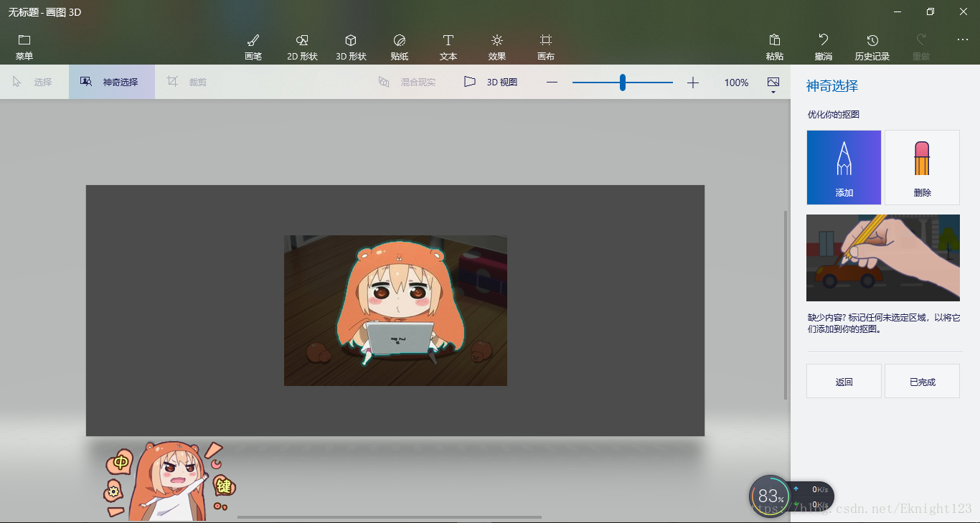
Task: Select the 画笔 brushes tool
Action: tap(253, 47)
